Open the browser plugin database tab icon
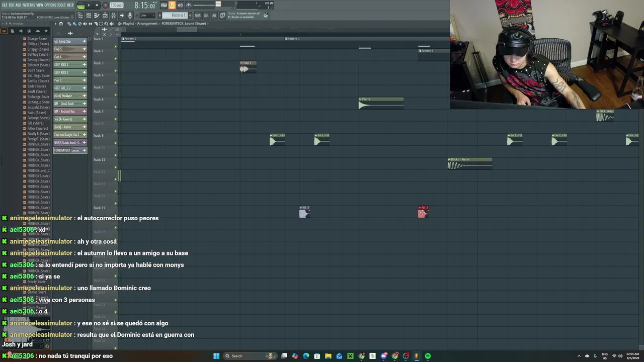 coord(21,31)
